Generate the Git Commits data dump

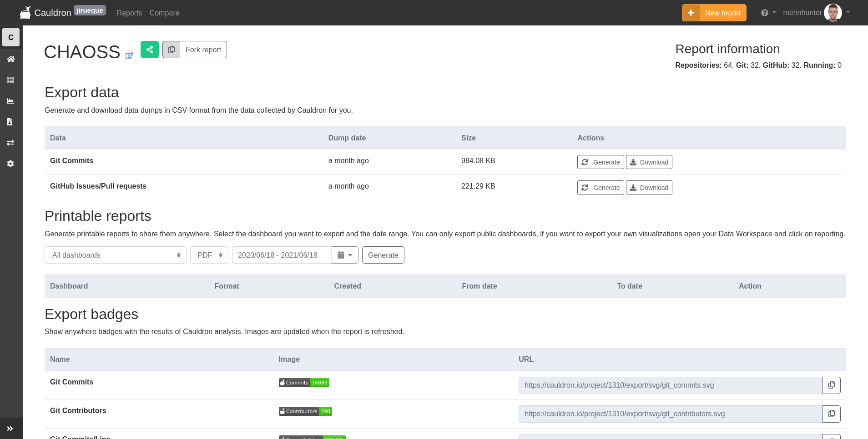[x=601, y=162]
